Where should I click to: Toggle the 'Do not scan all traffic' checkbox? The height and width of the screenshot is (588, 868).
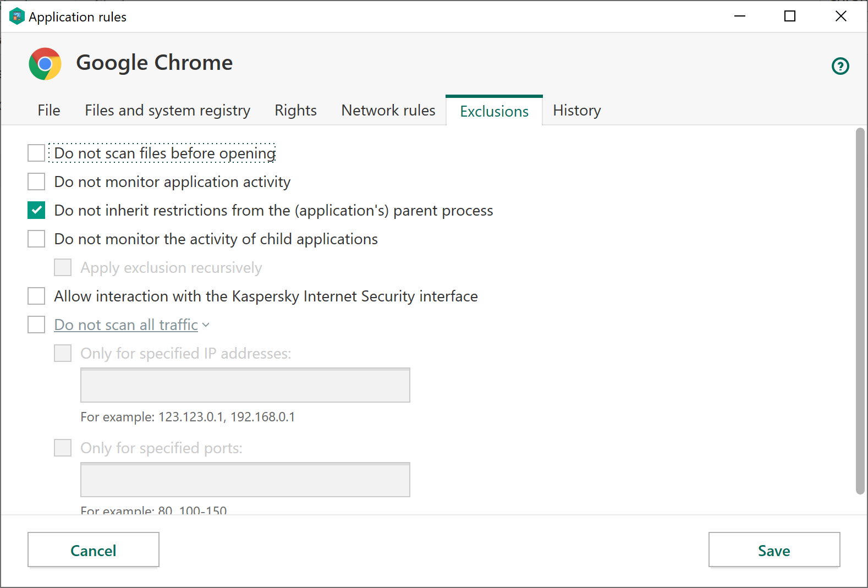point(36,325)
